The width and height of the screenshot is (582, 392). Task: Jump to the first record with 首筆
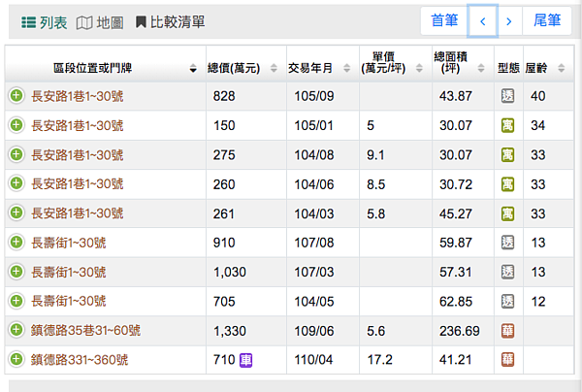pos(444,20)
